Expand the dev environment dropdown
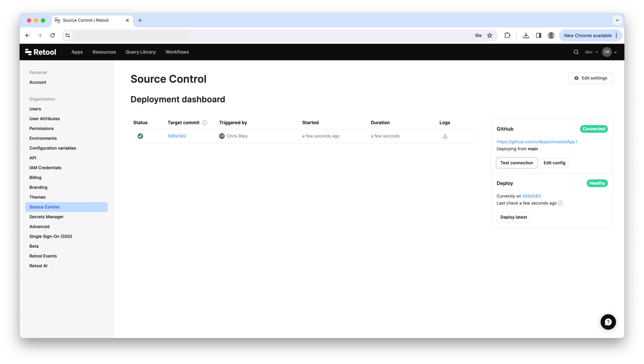 [x=591, y=52]
